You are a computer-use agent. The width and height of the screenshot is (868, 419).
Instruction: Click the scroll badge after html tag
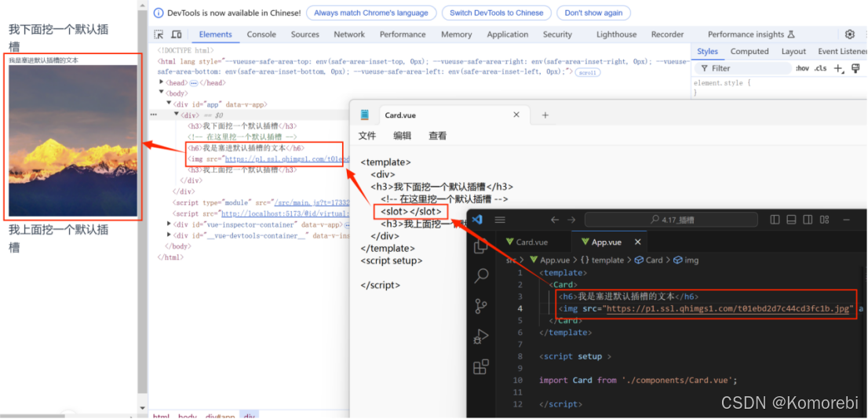588,72
